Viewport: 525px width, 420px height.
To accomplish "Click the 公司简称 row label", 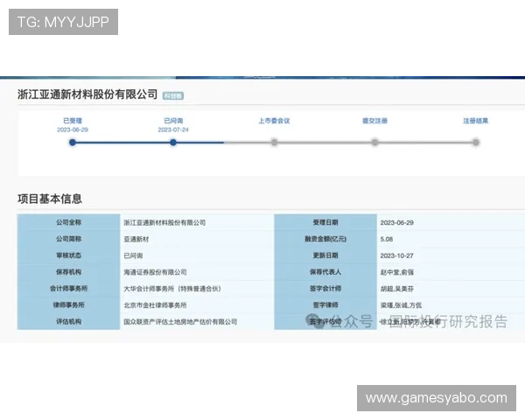I will pos(68,239).
